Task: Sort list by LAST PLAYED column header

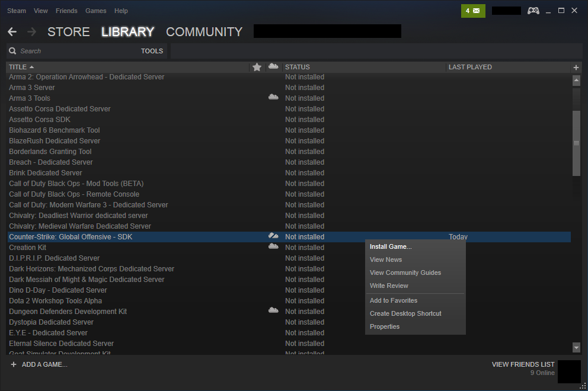Action: pos(470,67)
